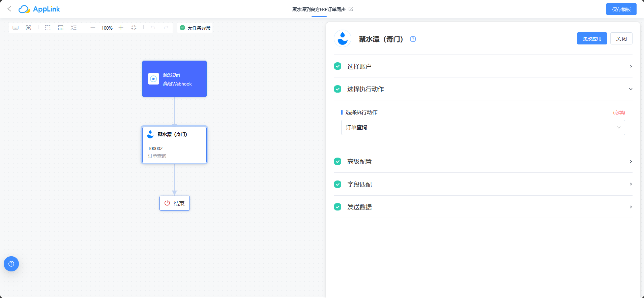This screenshot has width=644, height=298.
Task: Collapse the 选择执行动作 section
Action: pyautogui.click(x=483, y=89)
